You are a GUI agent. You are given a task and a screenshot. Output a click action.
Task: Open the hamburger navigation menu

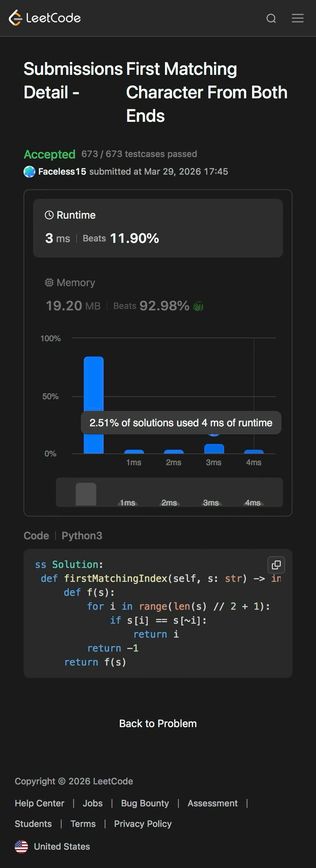(298, 18)
